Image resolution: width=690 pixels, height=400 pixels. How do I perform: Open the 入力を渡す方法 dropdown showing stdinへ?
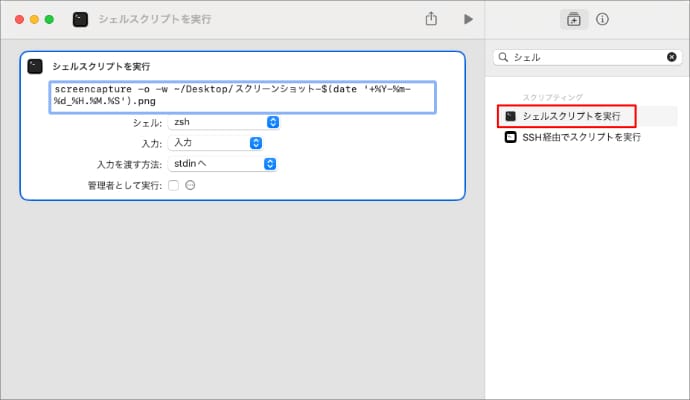coord(223,164)
